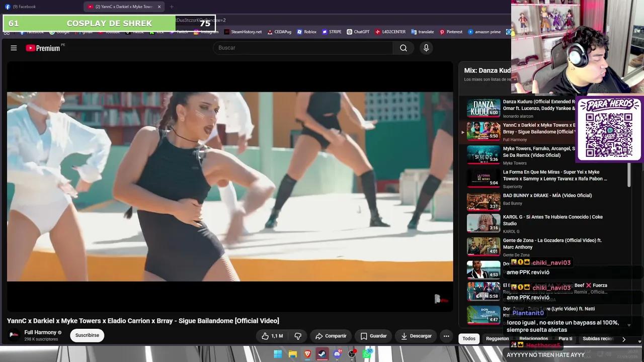Open the Full Harmony channel name link
This screenshot has width=644, height=362.
point(40,332)
